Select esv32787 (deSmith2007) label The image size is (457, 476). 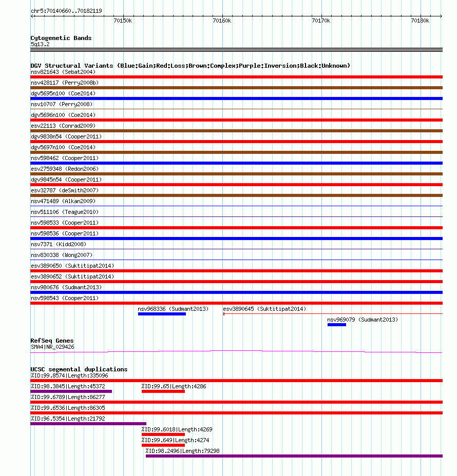point(65,191)
